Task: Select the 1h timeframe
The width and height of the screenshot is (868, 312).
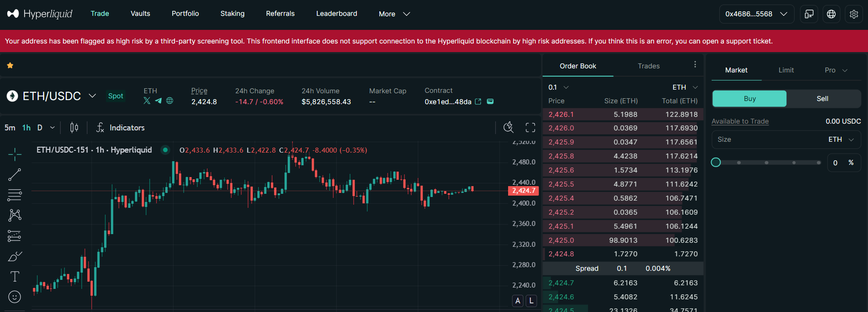Action: (x=26, y=128)
